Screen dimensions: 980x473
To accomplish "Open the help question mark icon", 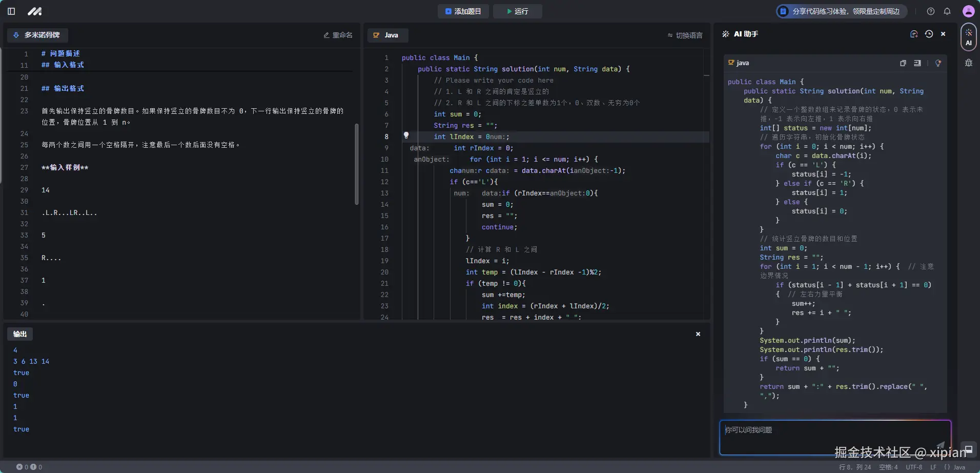I will click(x=931, y=11).
